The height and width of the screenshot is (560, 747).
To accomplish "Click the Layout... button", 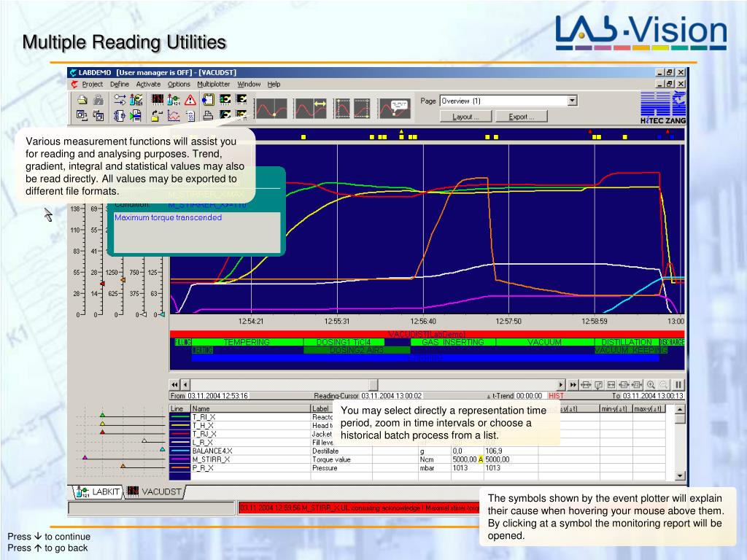I will [465, 117].
